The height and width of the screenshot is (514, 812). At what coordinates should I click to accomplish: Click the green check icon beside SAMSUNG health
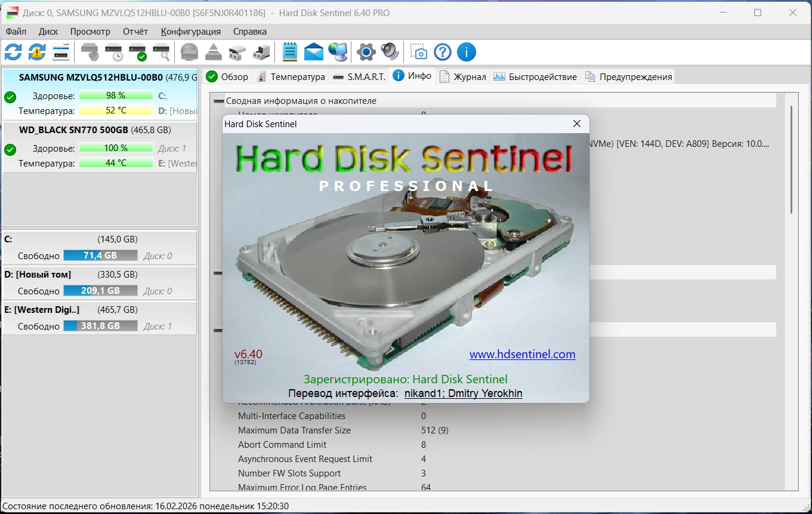point(10,97)
